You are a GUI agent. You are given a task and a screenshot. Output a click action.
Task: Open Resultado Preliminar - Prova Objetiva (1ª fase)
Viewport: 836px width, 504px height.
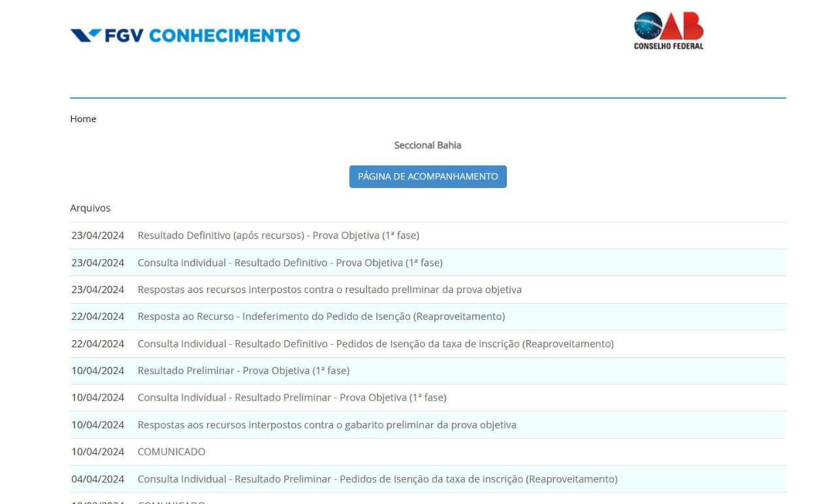click(x=244, y=370)
